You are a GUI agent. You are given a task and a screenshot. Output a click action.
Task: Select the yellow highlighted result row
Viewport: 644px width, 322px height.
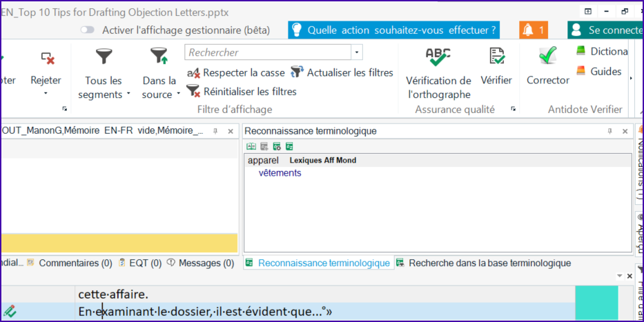coord(119,243)
